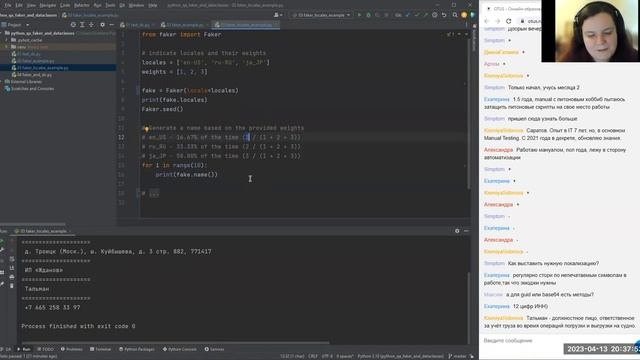This screenshot has height=360, width=640.
Task: Click the Git rollback icon
Action: pyautogui.click(x=444, y=15)
